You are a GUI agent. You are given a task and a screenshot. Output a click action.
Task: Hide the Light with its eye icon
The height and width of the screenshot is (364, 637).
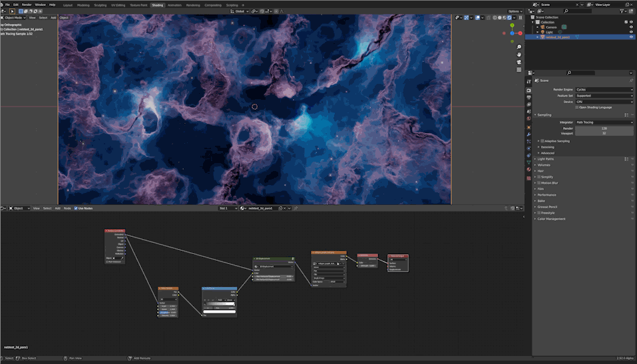631,32
